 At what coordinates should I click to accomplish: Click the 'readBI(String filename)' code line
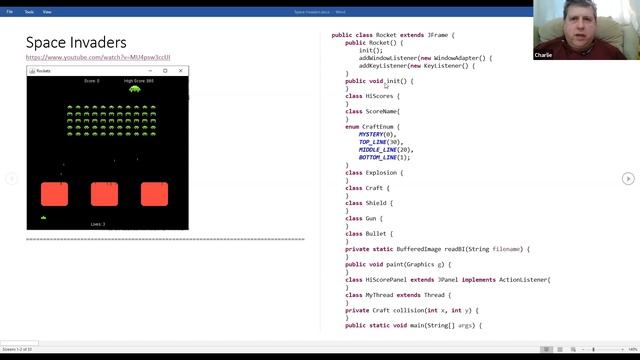coord(438,249)
